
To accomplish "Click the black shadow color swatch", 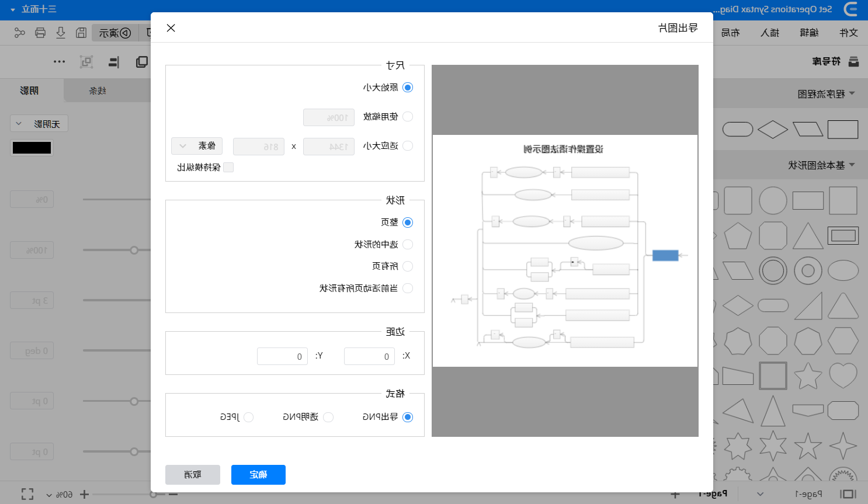I will [32, 148].
